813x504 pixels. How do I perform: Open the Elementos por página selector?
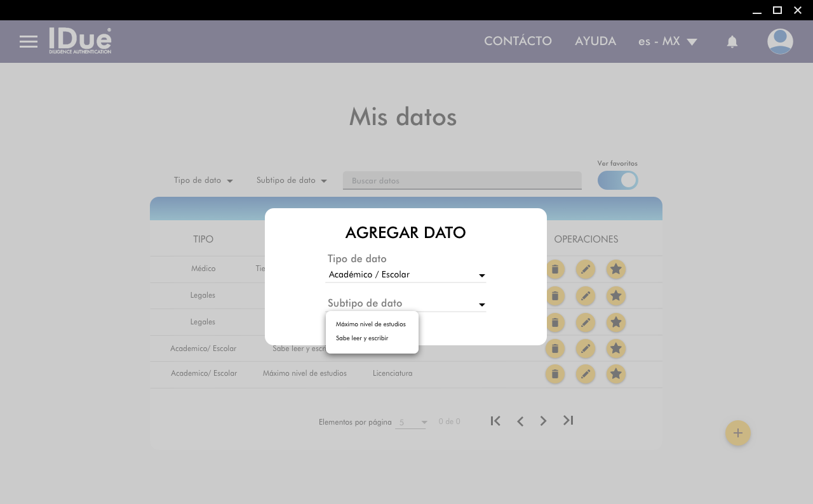[x=410, y=422]
